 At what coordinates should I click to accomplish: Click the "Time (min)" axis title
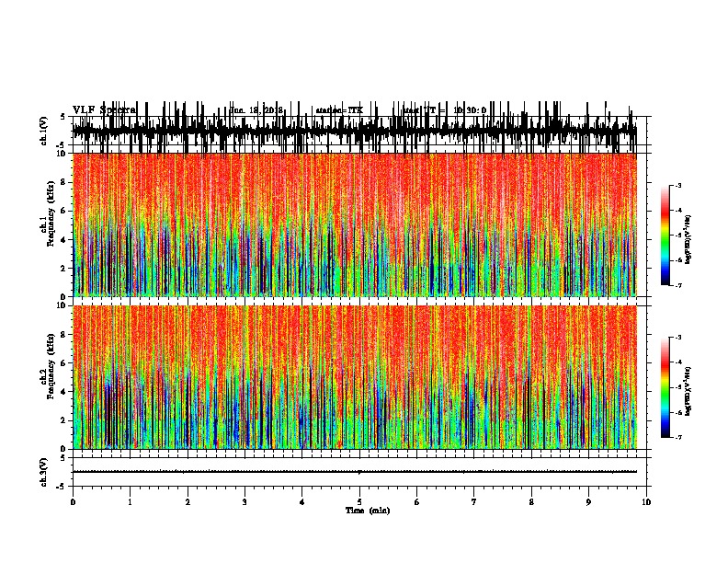coord(368,511)
